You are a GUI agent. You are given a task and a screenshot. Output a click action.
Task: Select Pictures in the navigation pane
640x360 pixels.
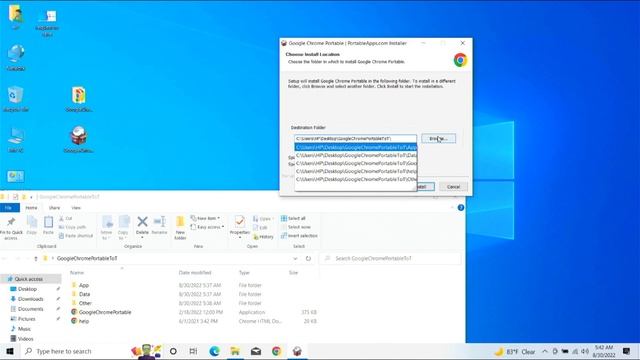pyautogui.click(x=27, y=319)
